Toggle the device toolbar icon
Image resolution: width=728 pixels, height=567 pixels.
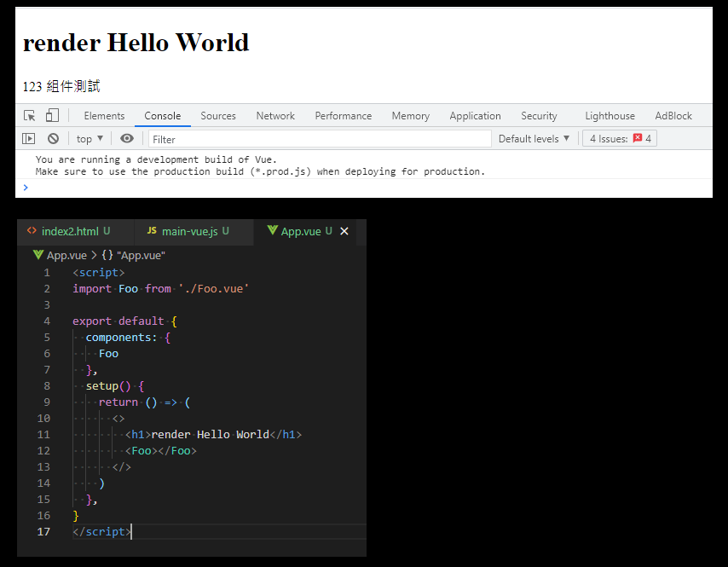(x=52, y=115)
